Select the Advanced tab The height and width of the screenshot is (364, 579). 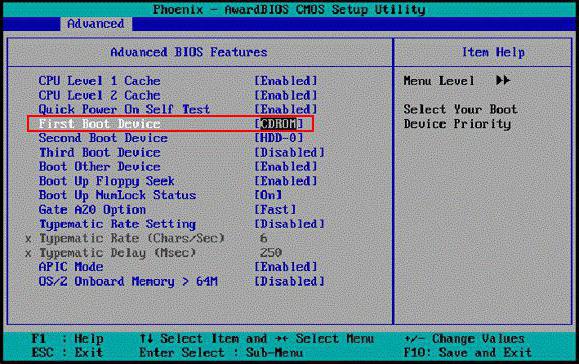pyautogui.click(x=96, y=24)
